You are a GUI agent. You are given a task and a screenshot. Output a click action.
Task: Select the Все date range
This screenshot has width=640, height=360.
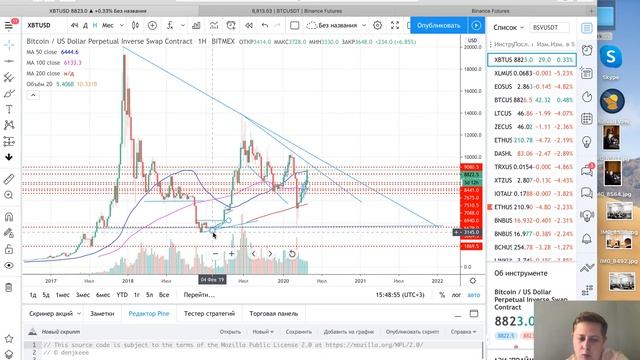[164, 295]
